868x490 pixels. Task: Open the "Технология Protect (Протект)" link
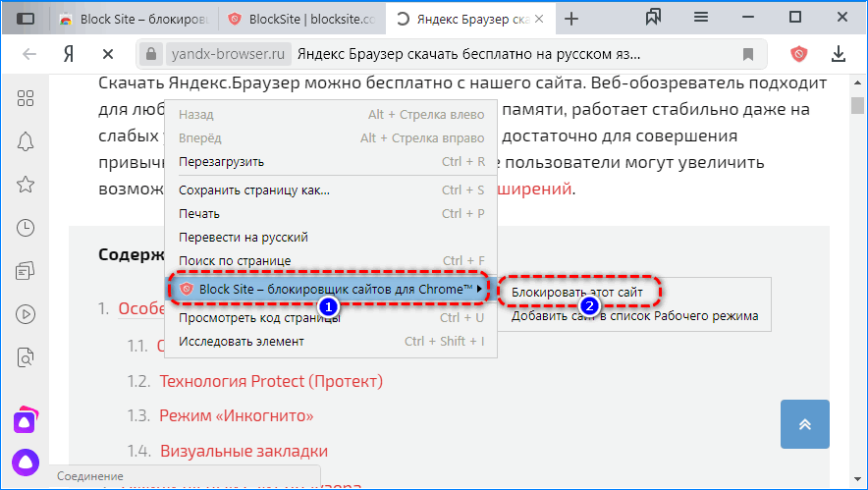271,381
